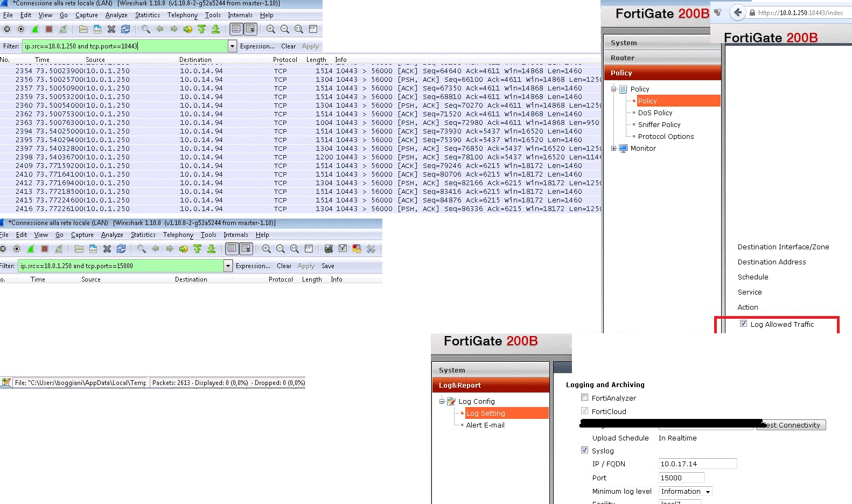
Task: Collapse the Log Config tree node
Action: point(442,401)
